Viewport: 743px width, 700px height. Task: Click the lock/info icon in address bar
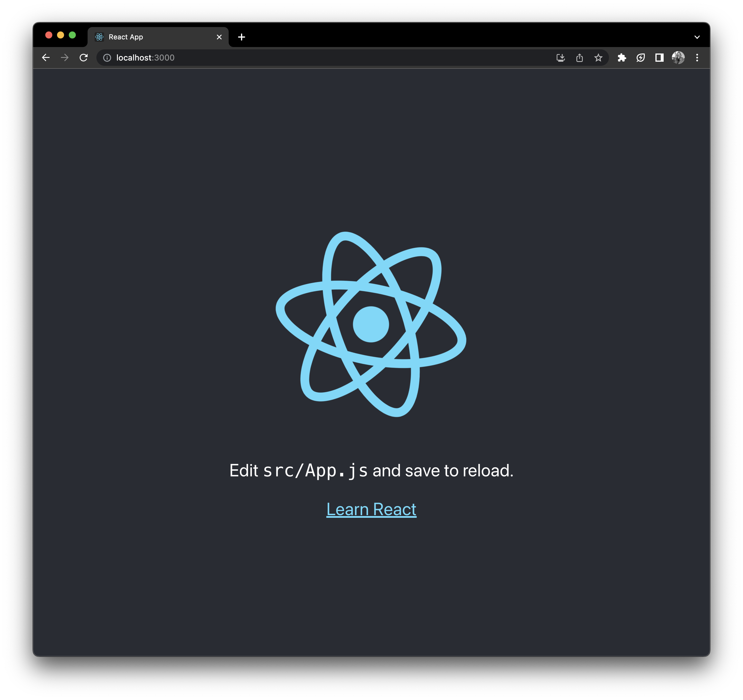(107, 57)
